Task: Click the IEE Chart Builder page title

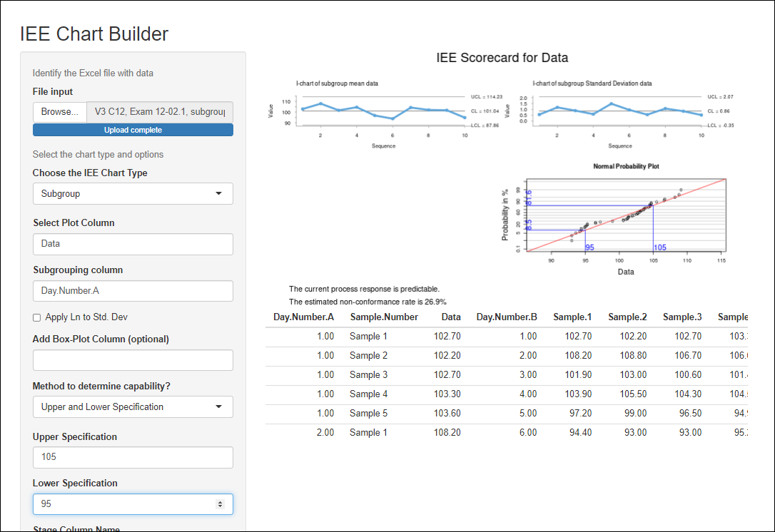Action: [94, 34]
